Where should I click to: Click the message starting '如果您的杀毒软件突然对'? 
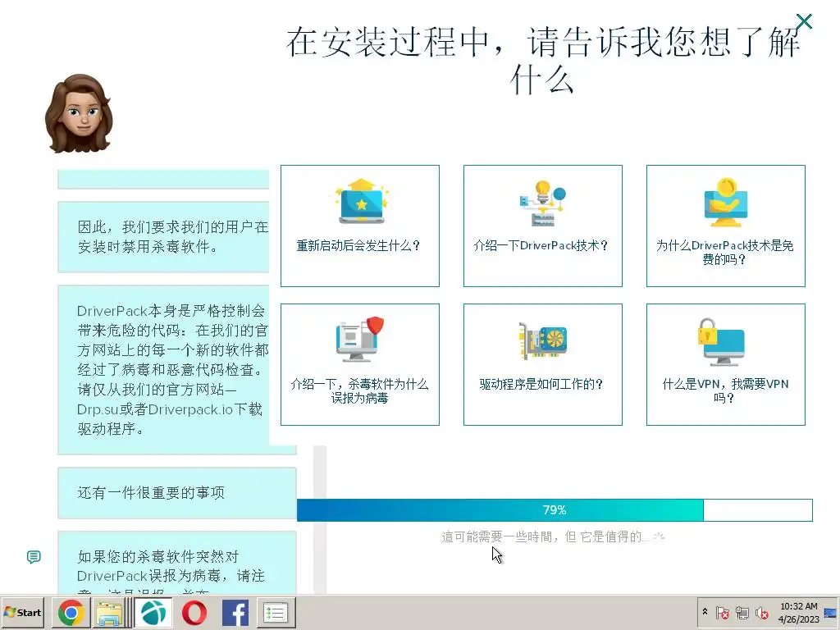[177, 563]
